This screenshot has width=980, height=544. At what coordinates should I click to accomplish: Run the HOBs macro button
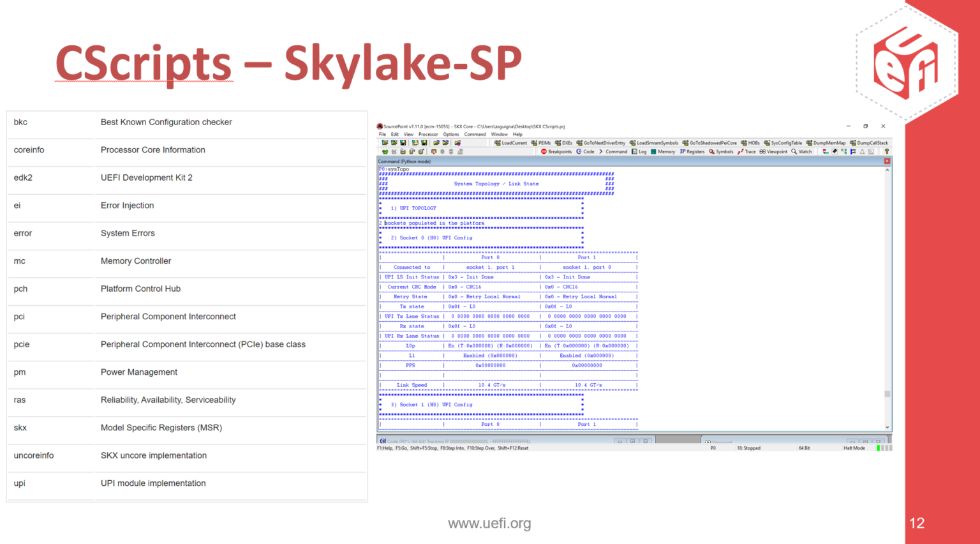pos(750,143)
